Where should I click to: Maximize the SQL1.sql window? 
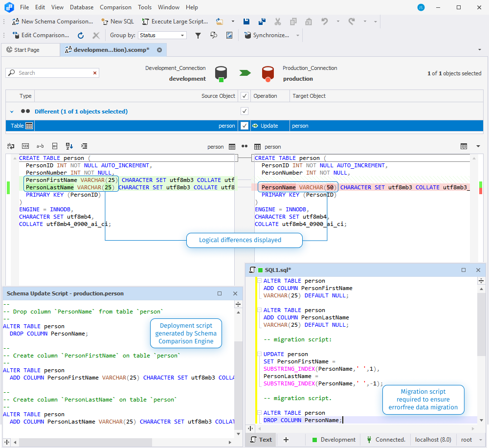tap(464, 270)
